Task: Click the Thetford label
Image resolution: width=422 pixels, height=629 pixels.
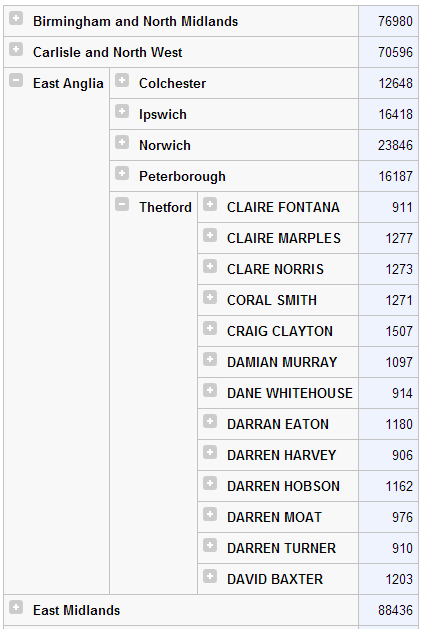Action: point(165,207)
